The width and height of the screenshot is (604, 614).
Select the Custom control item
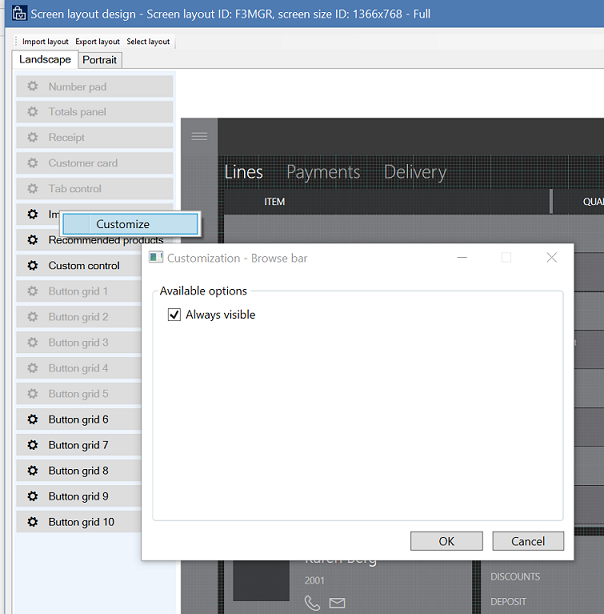(x=79, y=265)
